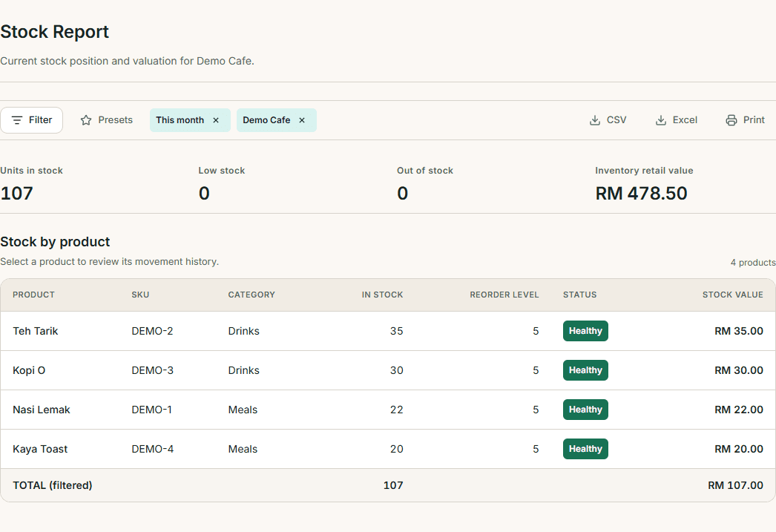Click stock value RM 35.00
The width and height of the screenshot is (776, 532).
pos(738,331)
